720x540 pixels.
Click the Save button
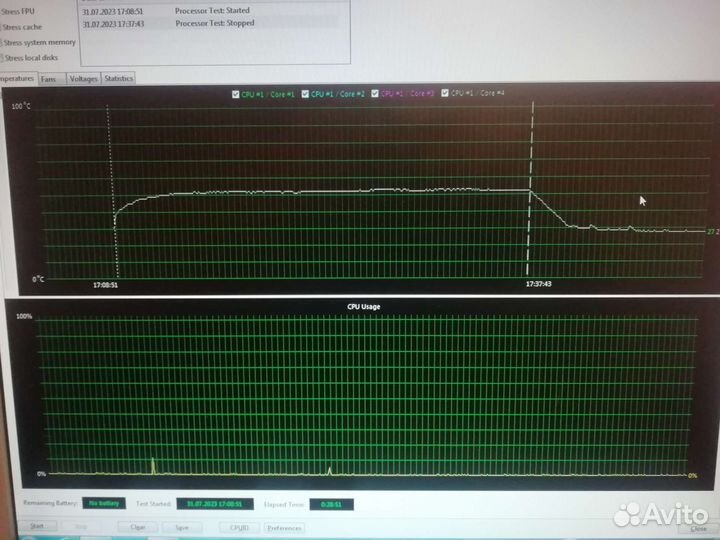point(182,528)
